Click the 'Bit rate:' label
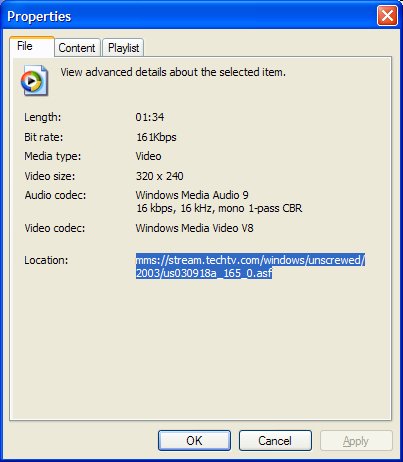 coord(43,137)
